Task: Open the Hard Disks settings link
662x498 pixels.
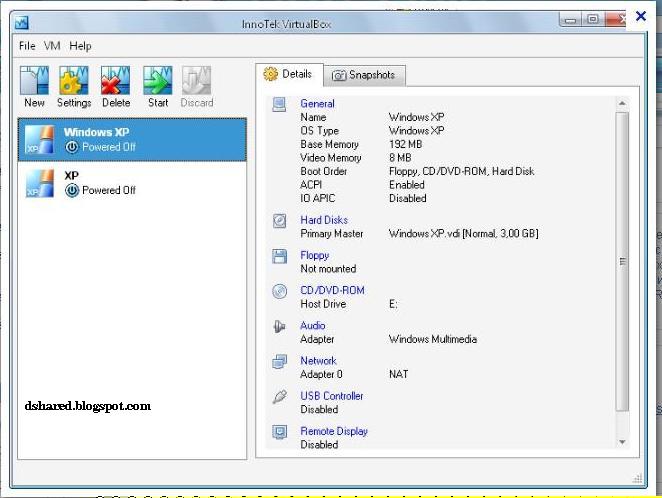Action: tap(324, 220)
